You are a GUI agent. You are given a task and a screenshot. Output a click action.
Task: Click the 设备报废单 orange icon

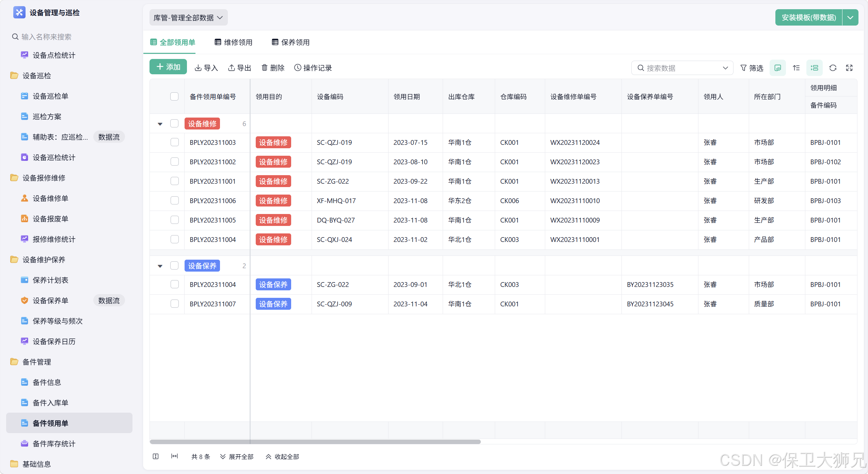(x=25, y=218)
